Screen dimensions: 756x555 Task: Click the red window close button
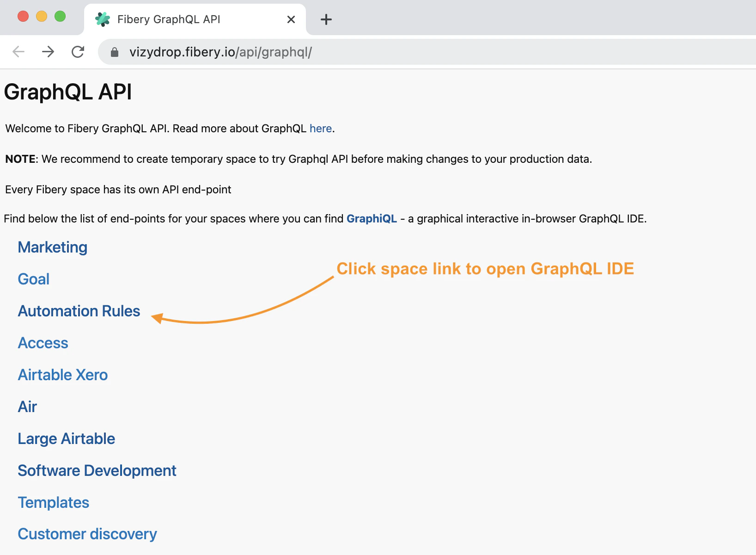pos(23,16)
